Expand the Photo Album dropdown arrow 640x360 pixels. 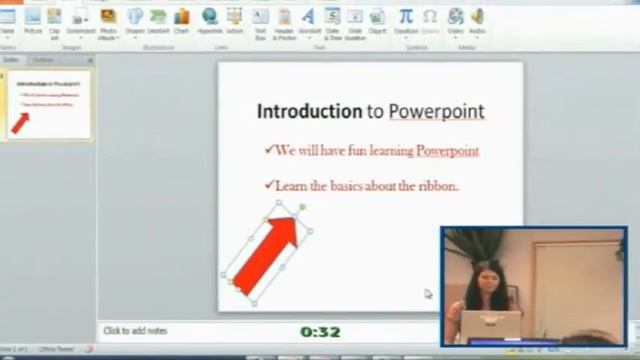click(x=118, y=38)
